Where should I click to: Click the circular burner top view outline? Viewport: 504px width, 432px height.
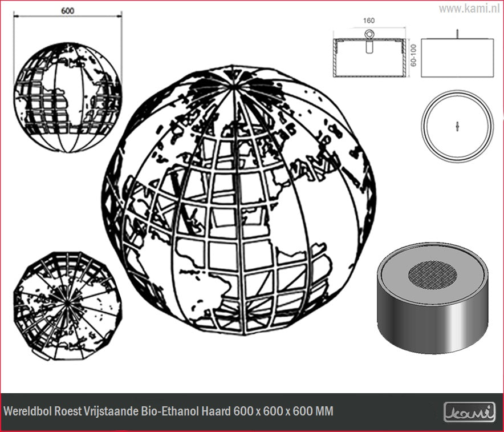click(456, 126)
